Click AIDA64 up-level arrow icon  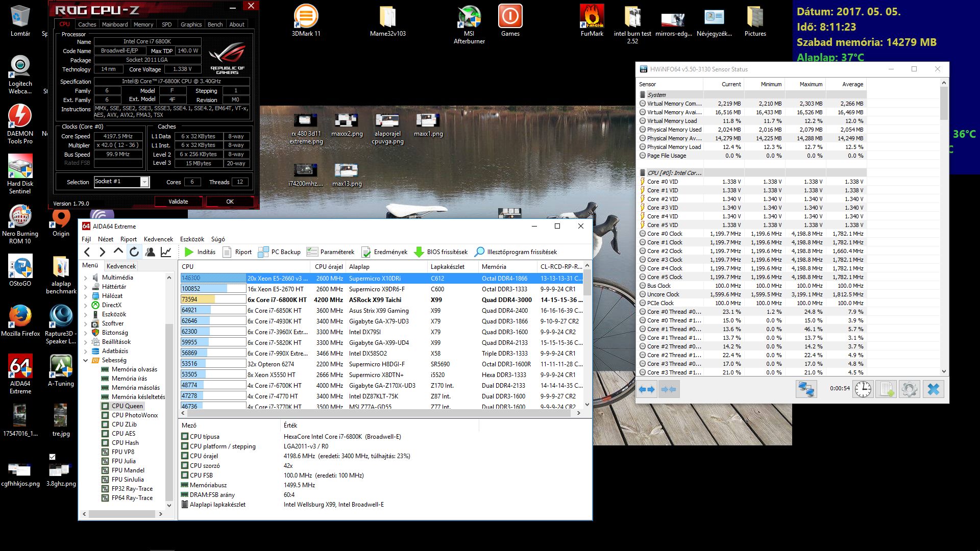coord(118,252)
